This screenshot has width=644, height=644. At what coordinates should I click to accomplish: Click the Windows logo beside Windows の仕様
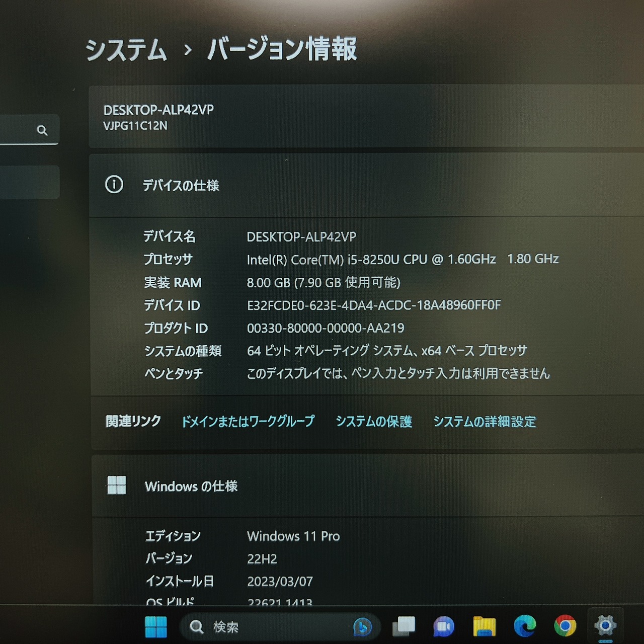pos(117,486)
